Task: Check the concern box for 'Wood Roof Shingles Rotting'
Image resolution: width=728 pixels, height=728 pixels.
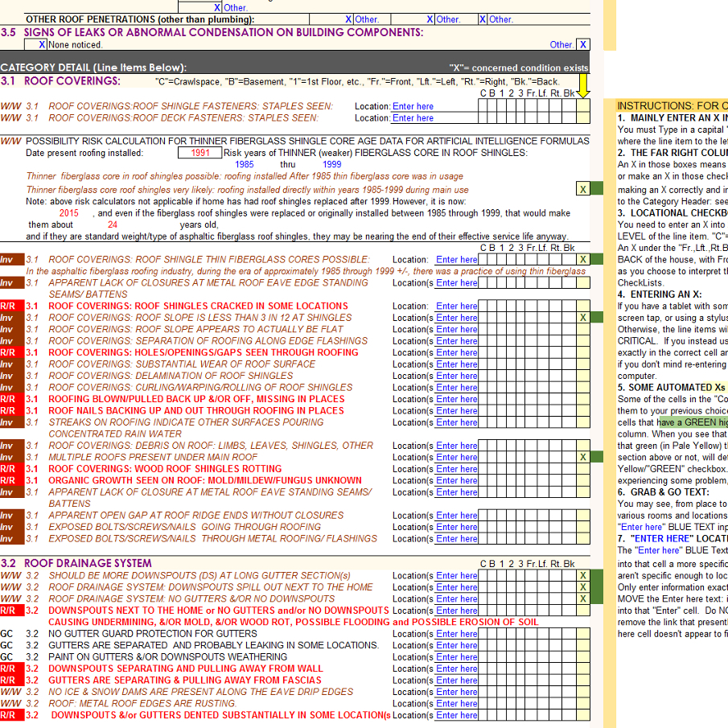Action: 582,469
